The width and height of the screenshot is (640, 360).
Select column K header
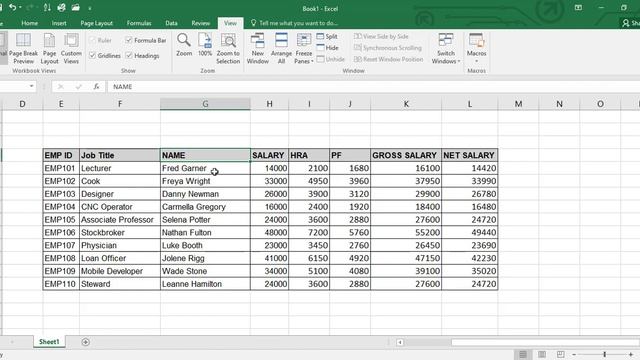coord(406,104)
